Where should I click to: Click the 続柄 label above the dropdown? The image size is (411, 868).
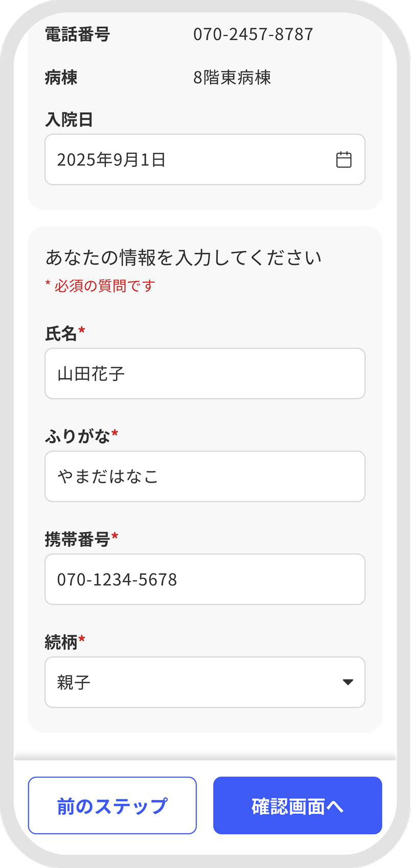61,642
